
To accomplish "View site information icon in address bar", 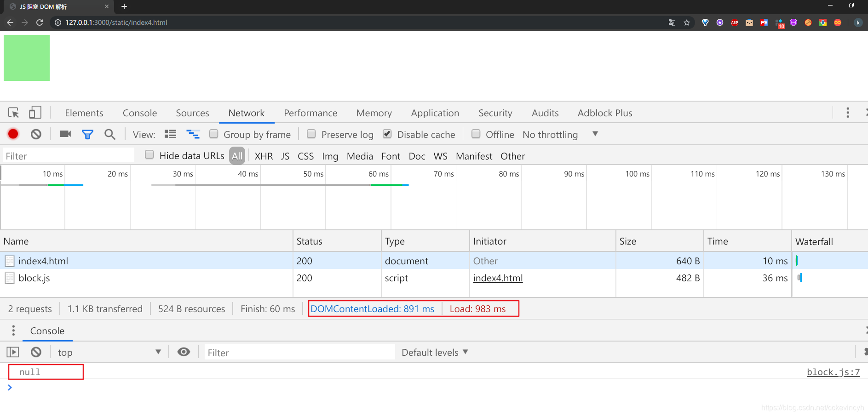I will tap(58, 23).
